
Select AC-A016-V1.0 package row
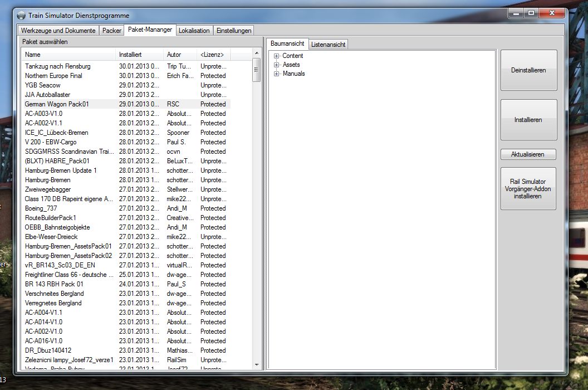126,341
